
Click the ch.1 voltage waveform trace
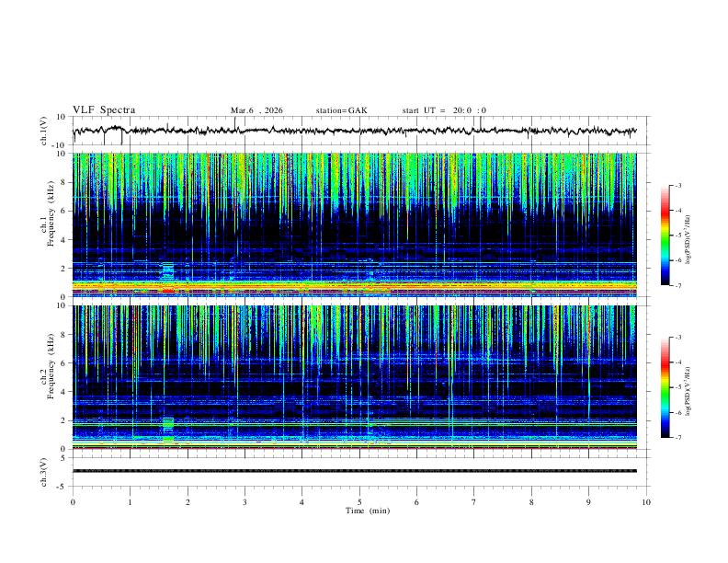click(x=354, y=131)
